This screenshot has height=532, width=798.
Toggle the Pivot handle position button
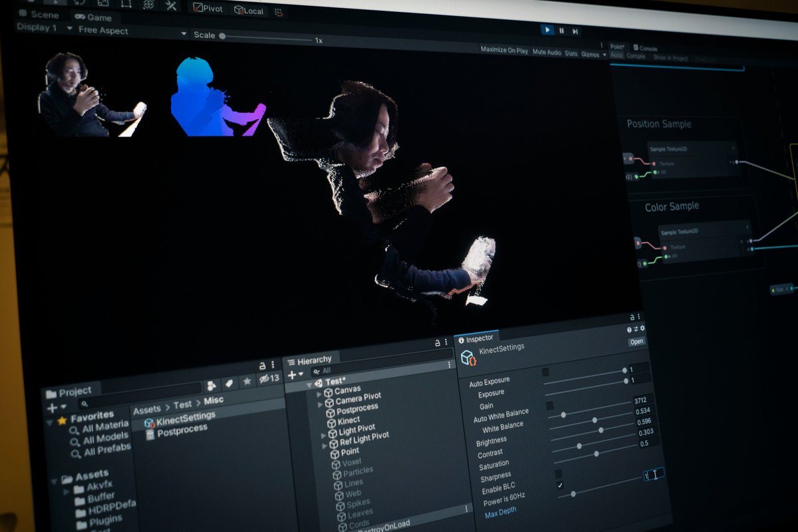[207, 9]
